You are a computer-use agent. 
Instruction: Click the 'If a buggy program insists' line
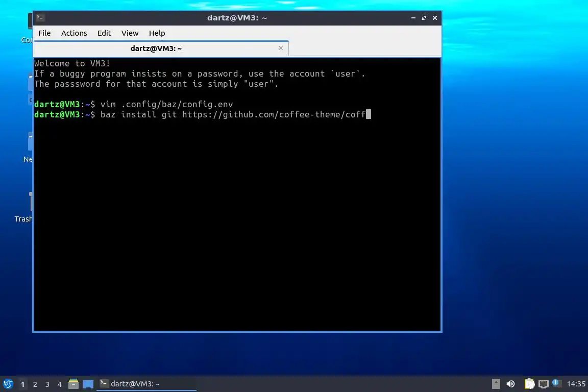(x=200, y=74)
